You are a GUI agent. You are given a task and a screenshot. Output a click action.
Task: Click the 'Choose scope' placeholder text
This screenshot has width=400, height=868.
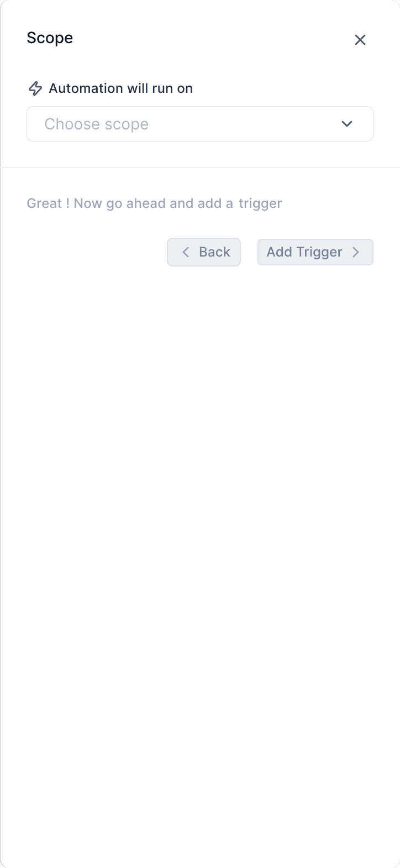click(x=97, y=124)
